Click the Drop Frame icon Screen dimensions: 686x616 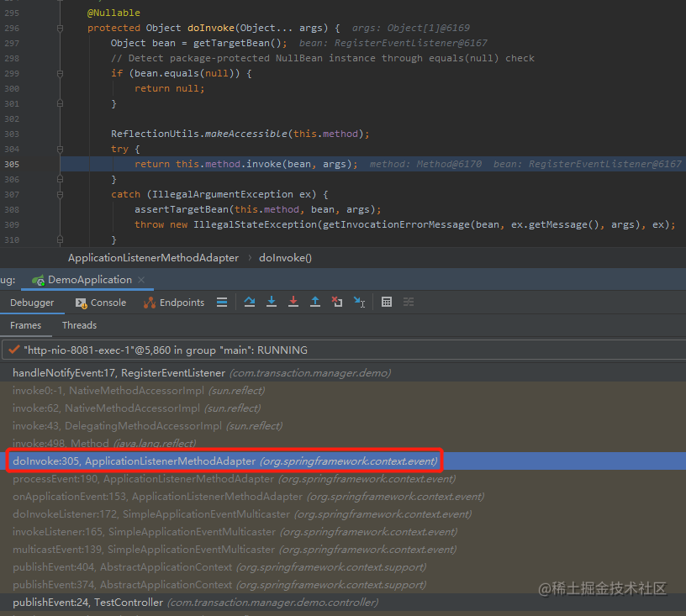coord(337,302)
